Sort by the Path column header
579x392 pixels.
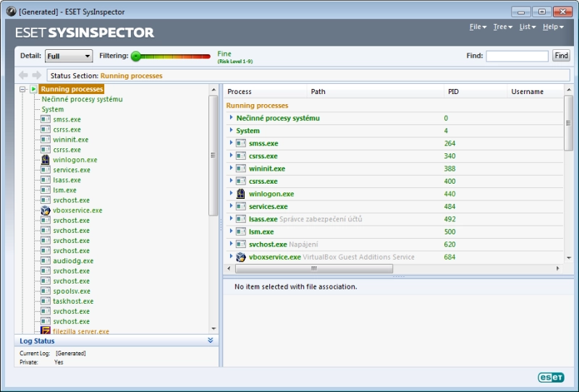tap(375, 92)
